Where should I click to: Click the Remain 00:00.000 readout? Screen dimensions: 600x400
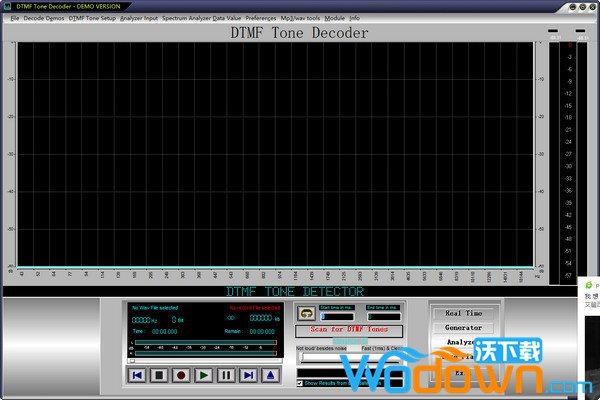[x=249, y=331]
